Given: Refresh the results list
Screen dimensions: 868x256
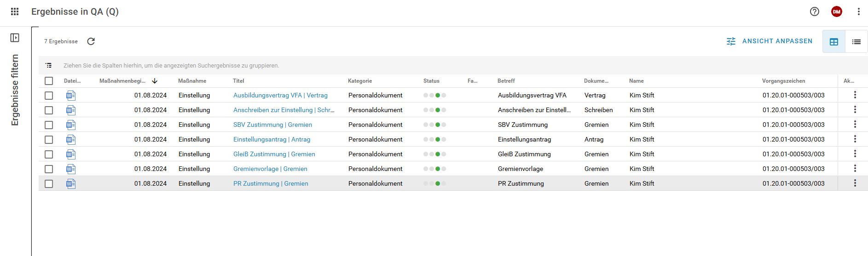Looking at the screenshot, I should 91,41.
